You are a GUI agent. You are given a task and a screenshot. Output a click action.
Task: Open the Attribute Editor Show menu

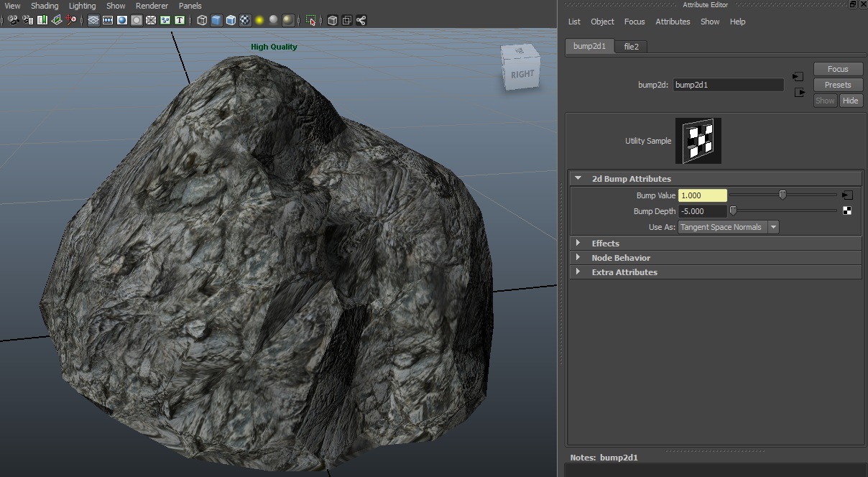tap(710, 22)
